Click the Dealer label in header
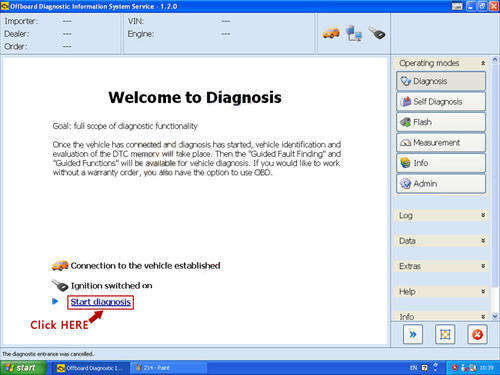The height and width of the screenshot is (375, 500). click(17, 34)
